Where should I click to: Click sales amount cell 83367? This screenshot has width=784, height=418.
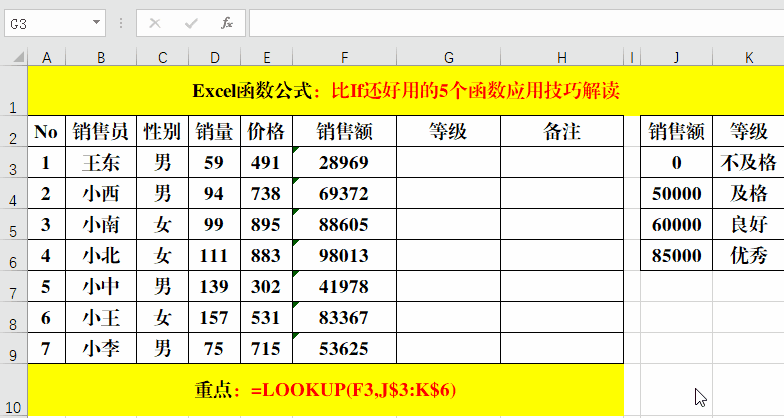click(344, 318)
